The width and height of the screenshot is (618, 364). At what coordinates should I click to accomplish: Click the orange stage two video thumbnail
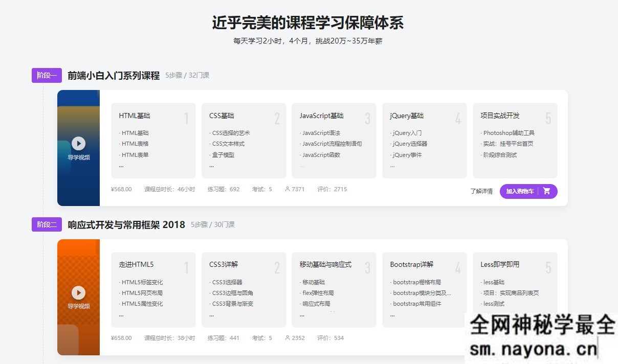78,297
